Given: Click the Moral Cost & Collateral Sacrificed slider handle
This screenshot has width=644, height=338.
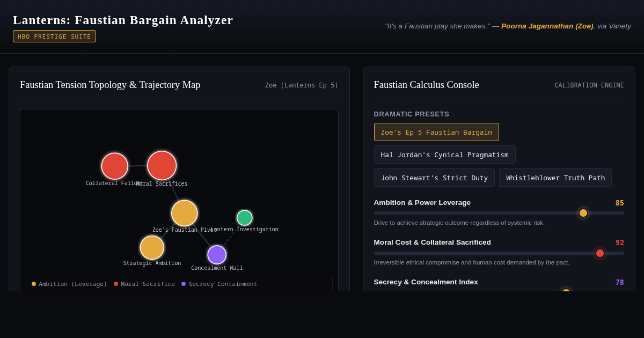Looking at the screenshot, I should coord(600,253).
